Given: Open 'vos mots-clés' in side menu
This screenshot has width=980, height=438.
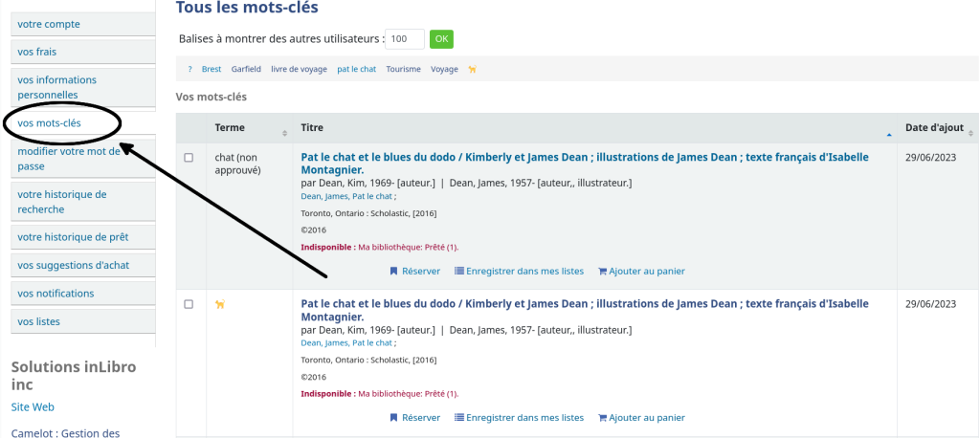Looking at the screenshot, I should coord(50,123).
